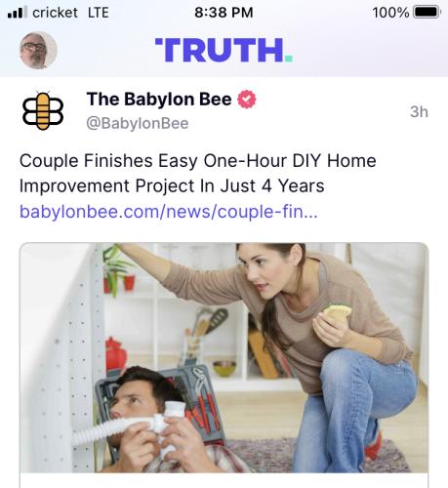Open The Babylon Bee display name
Screen dimensions: 448x488
(159, 99)
